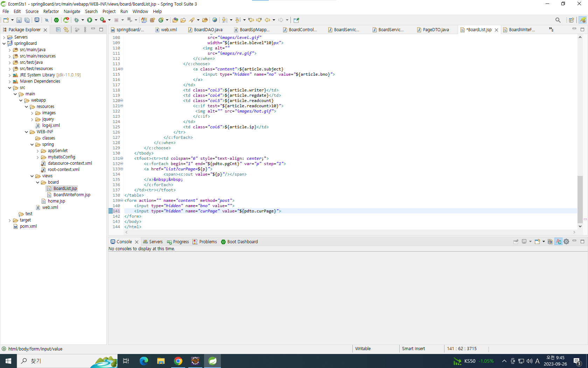Screen dimensions: 588x368
Task: Toggle fold marker on line 120
Action: coord(122,101)
